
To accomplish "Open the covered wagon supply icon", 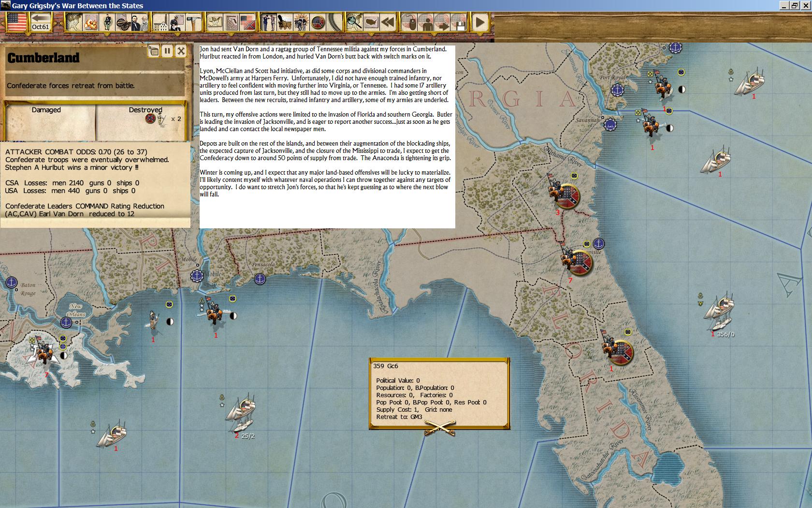I will [x=285, y=22].
